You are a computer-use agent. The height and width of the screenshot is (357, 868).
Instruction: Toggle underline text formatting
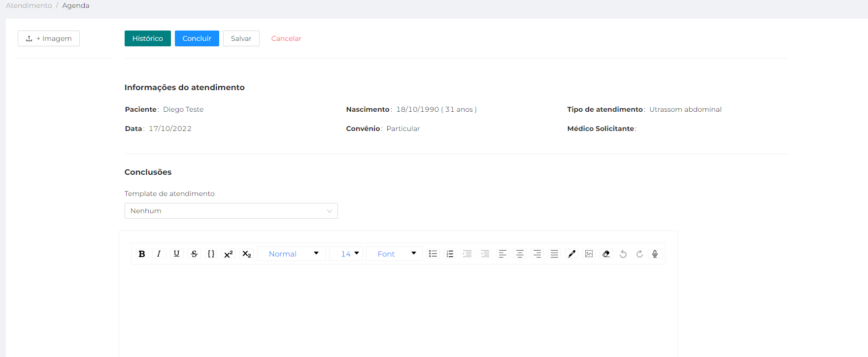[176, 254]
